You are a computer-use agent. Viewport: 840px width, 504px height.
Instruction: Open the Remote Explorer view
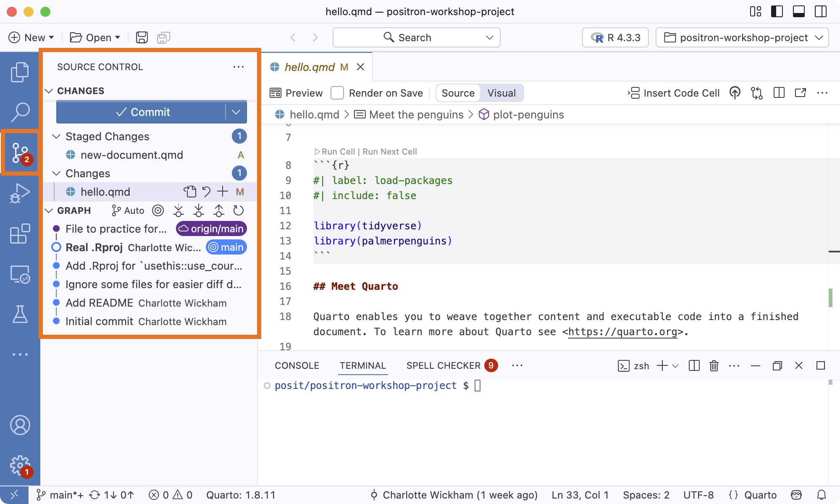click(20, 274)
